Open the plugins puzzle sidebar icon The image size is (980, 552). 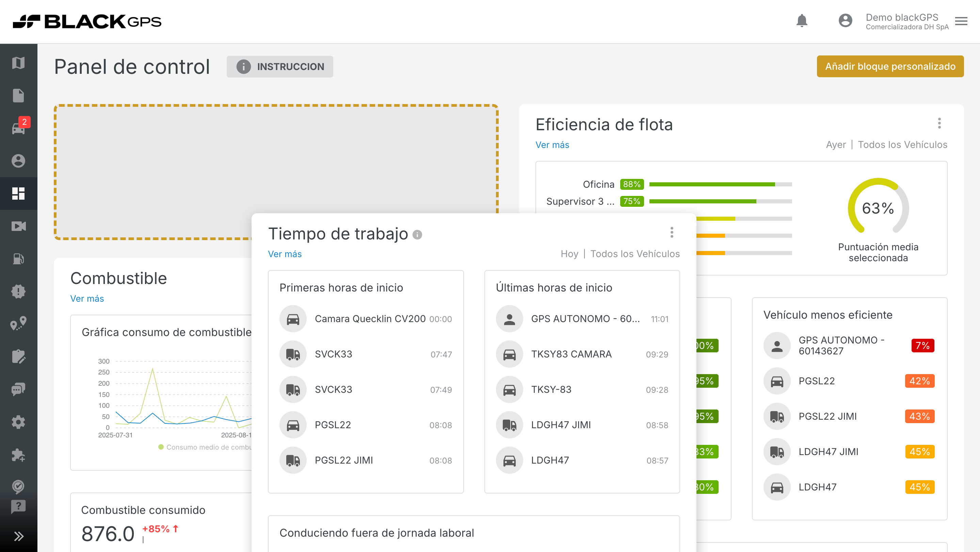[18, 455]
